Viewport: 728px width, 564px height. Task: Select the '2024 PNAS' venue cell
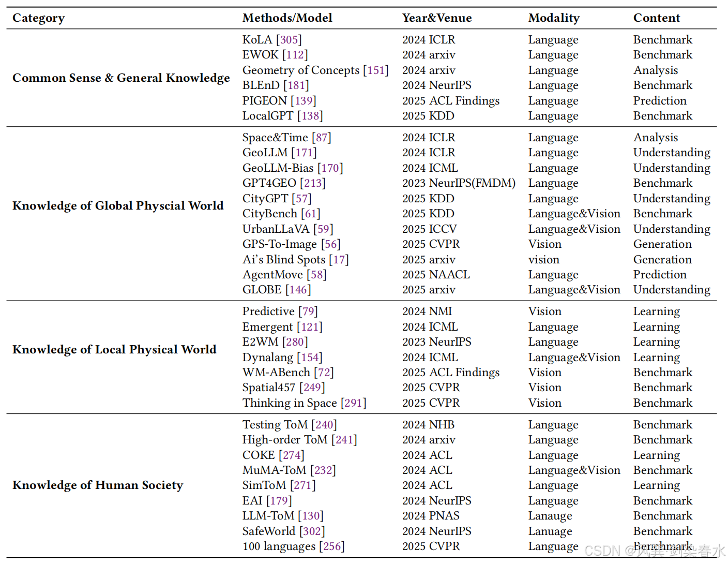coord(431,516)
